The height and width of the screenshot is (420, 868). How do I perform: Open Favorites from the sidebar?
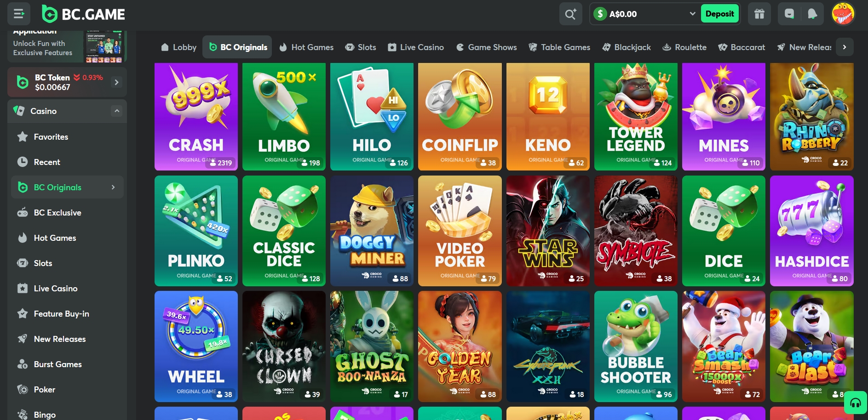coord(51,136)
